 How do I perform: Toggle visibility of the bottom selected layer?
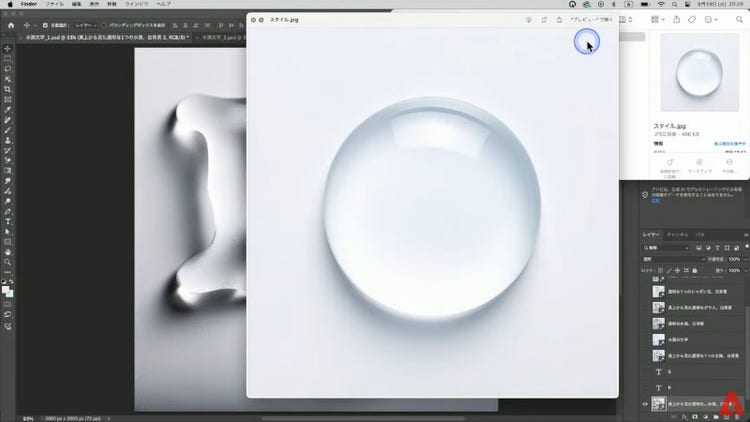click(645, 403)
